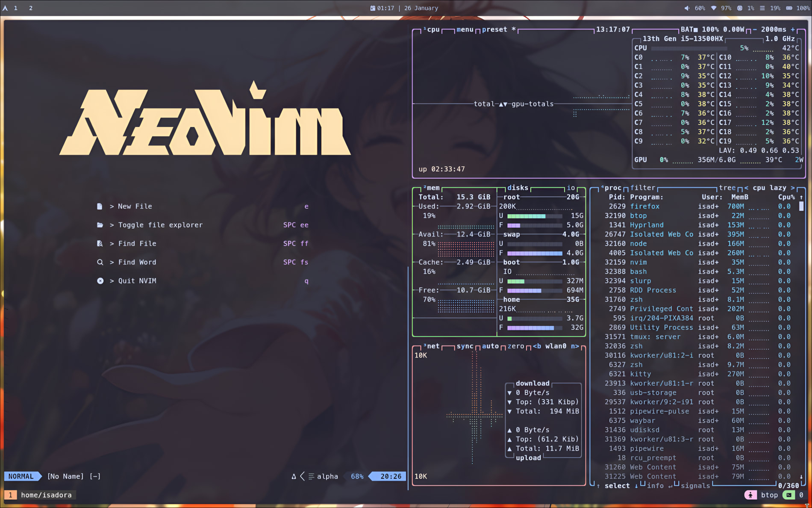The height and width of the screenshot is (508, 812).
Task: Toggle the io mode in disks box
Action: pyautogui.click(x=571, y=188)
